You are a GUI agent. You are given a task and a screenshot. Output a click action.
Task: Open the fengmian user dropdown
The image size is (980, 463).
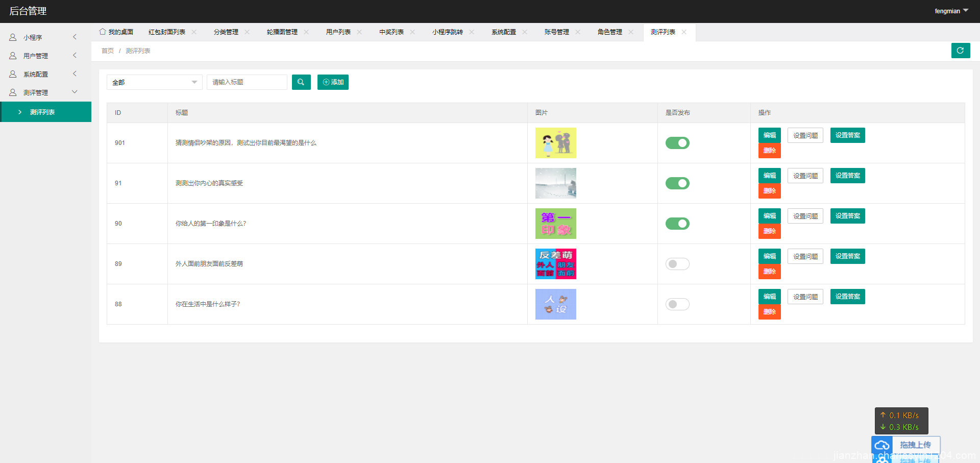click(x=951, y=11)
